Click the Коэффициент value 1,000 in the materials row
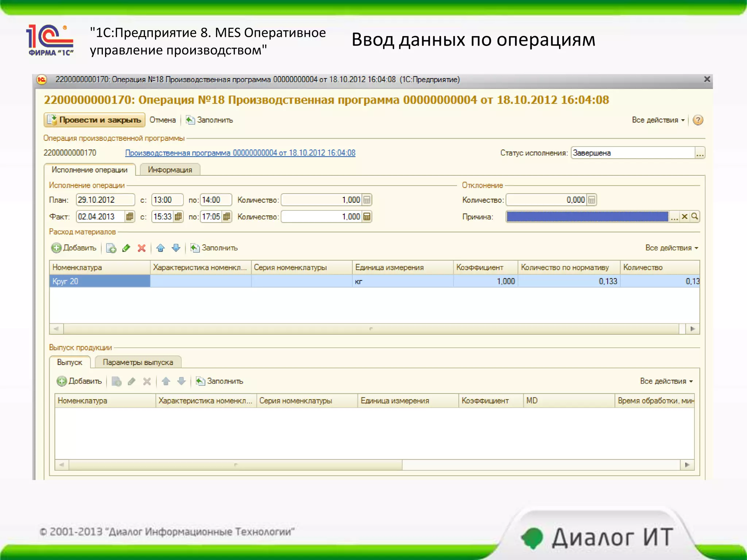 click(x=485, y=281)
